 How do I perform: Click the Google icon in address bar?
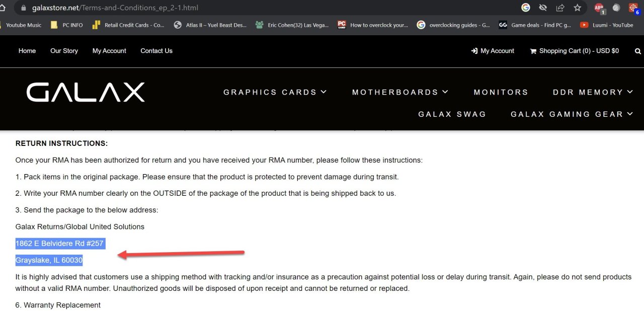(526, 8)
